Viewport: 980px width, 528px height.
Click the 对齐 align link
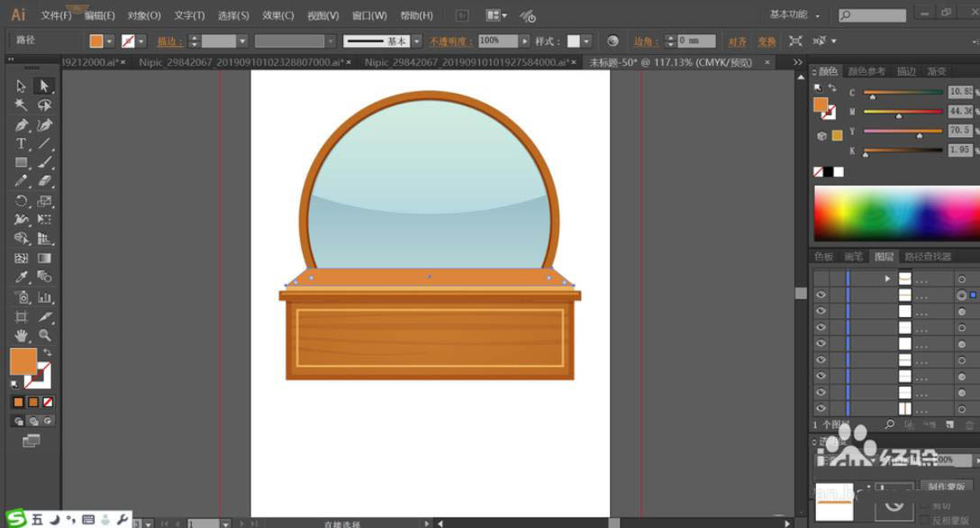[738, 41]
